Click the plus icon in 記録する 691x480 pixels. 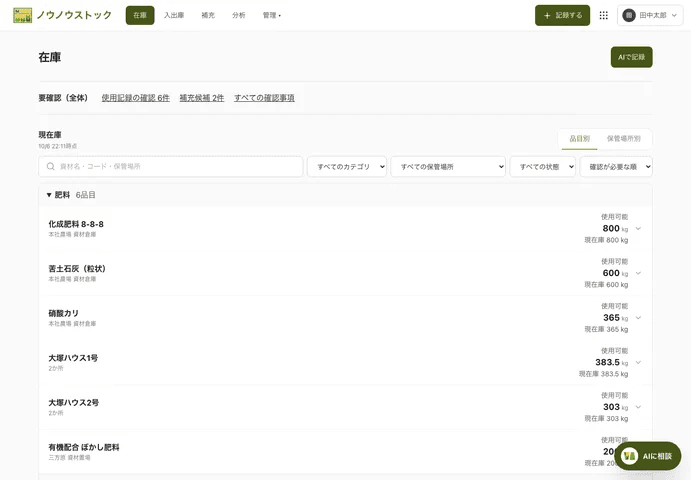[547, 15]
